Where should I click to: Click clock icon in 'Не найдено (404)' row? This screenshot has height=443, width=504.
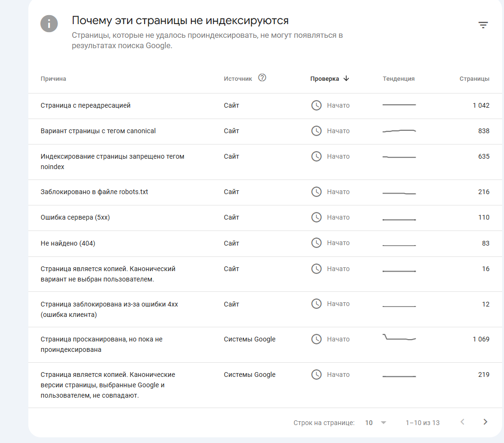[316, 243]
